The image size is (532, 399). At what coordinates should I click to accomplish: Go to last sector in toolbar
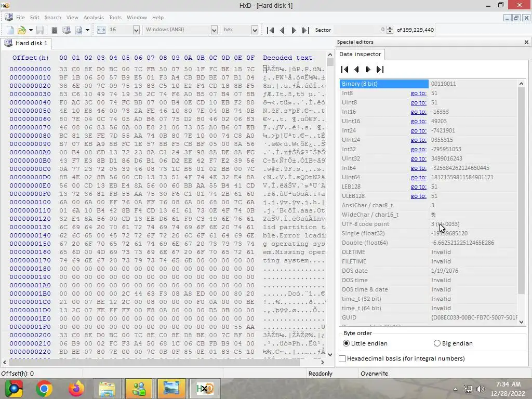(x=305, y=30)
